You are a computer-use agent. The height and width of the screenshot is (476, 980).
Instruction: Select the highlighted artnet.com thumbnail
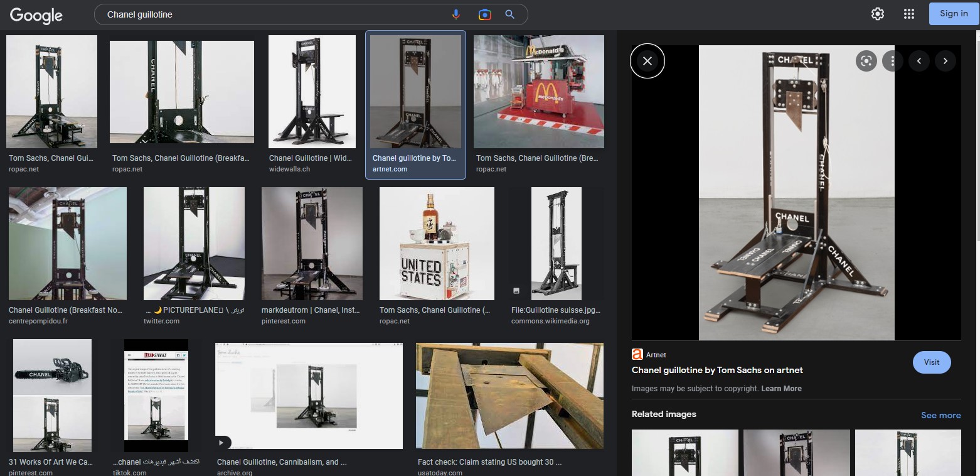pyautogui.click(x=415, y=92)
